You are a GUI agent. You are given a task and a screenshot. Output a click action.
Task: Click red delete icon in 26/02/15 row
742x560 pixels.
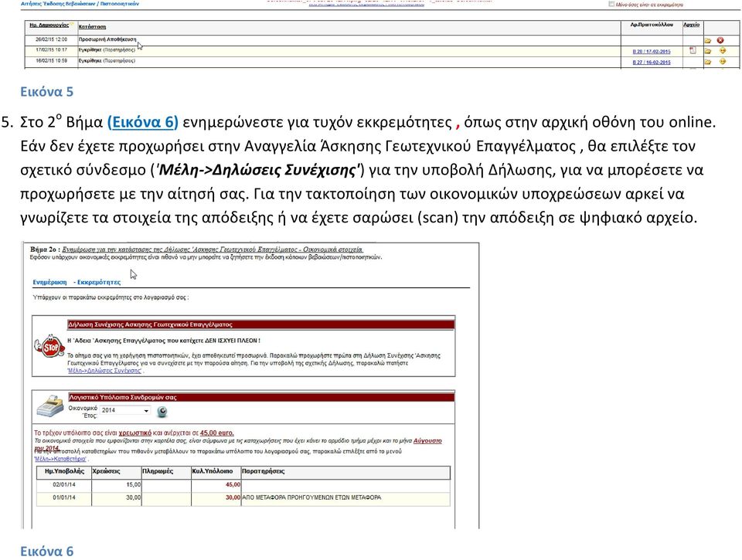click(x=720, y=41)
